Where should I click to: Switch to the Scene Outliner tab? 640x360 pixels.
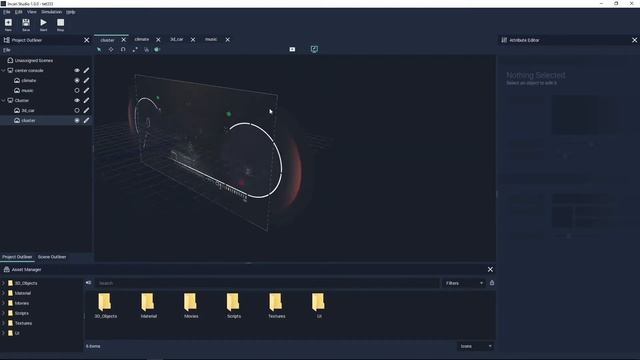pyautogui.click(x=52, y=257)
